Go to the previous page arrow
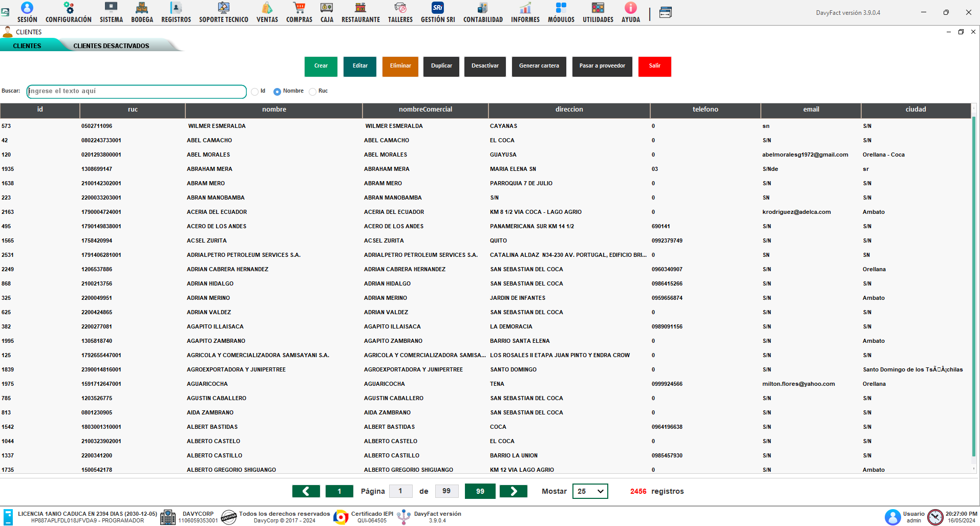980x526 pixels. [x=306, y=491]
